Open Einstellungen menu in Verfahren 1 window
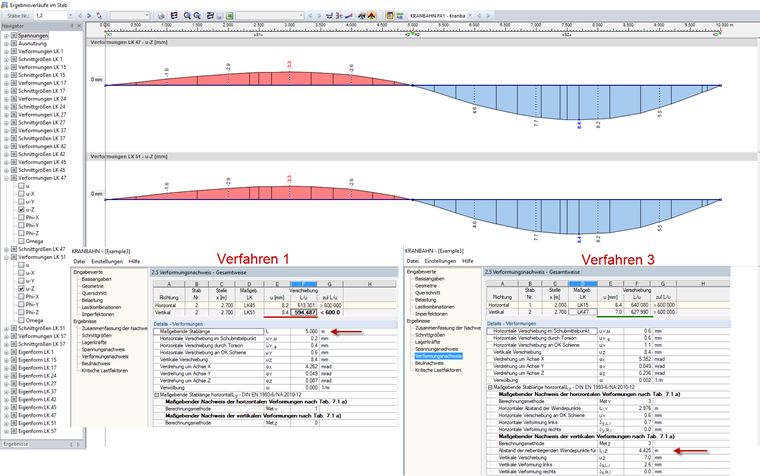 click(107, 261)
